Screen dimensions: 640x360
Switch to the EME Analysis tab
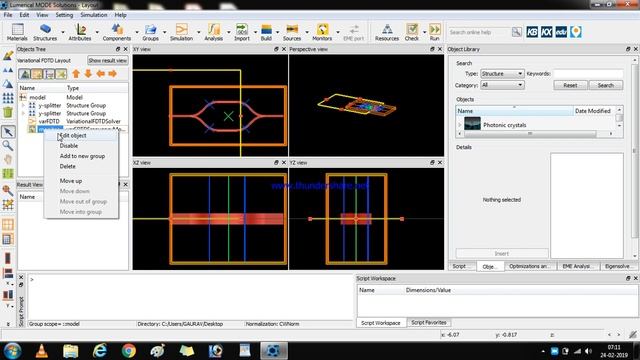point(576,266)
